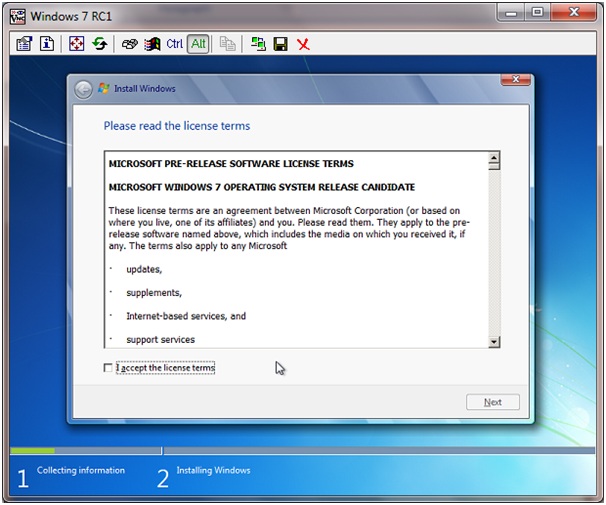Image resolution: width=606 pixels, height=505 pixels.
Task: Send Ctrl+Alt+Del keys icon
Action: click(x=129, y=44)
